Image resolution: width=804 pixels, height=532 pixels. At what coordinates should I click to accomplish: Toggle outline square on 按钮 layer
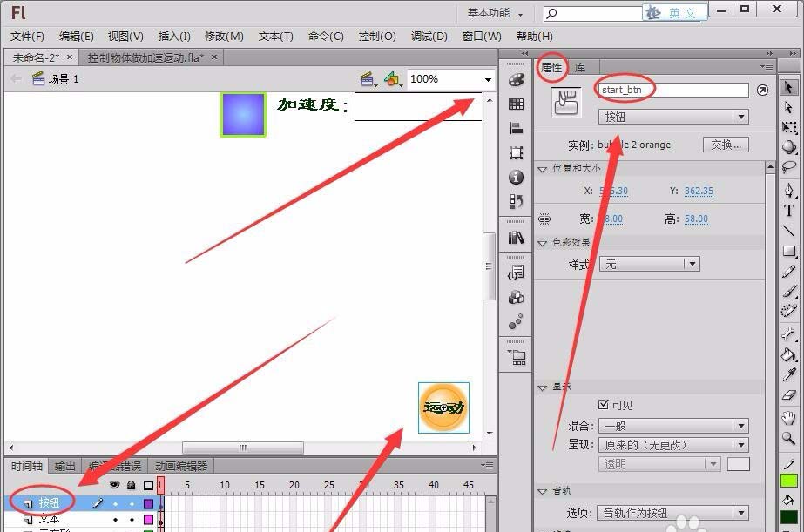[x=148, y=504]
